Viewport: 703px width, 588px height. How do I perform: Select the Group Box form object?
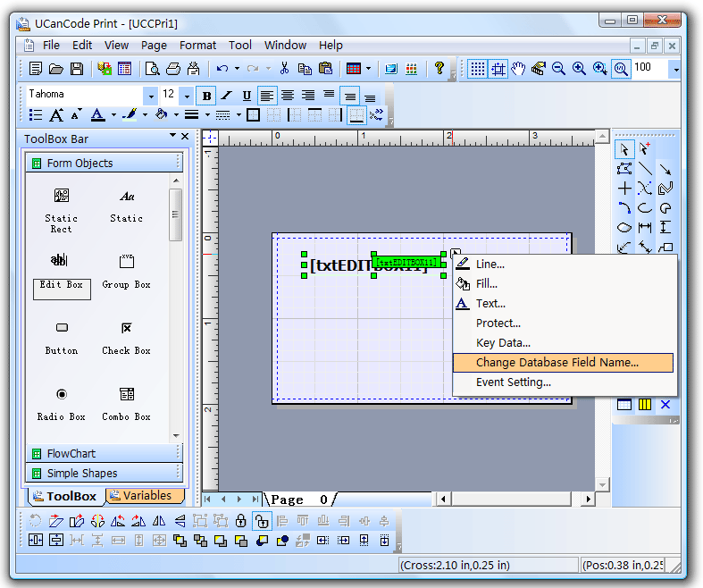coord(127,273)
